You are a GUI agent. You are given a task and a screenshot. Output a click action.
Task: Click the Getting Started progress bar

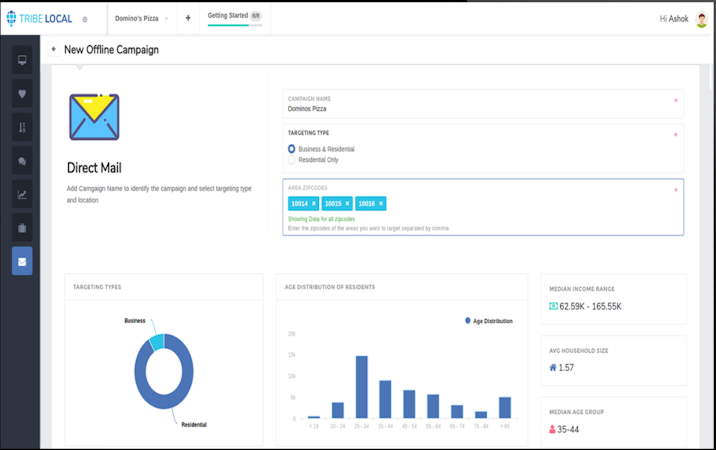click(x=235, y=25)
